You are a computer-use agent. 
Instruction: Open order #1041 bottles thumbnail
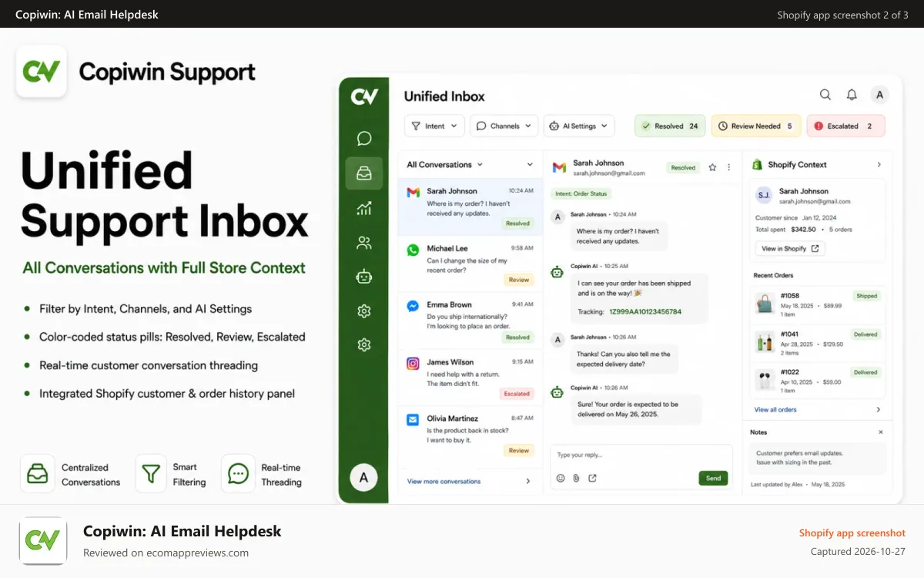point(765,341)
